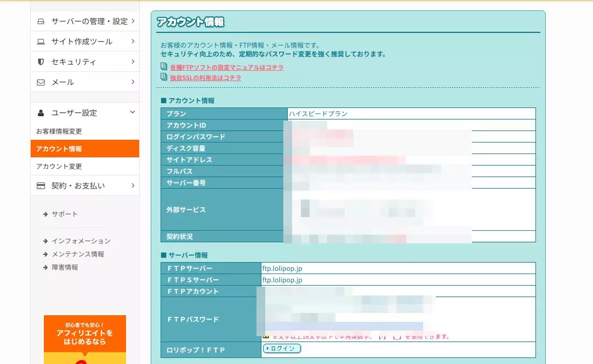The width and height of the screenshot is (593, 364).
Task: Click the laptop icon beside サイト作成ツール
Action: click(41, 42)
